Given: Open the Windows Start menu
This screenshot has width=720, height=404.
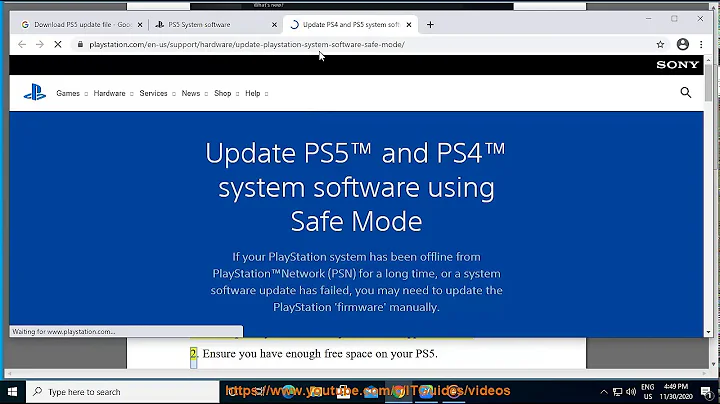Looking at the screenshot, I should coord(12,392).
